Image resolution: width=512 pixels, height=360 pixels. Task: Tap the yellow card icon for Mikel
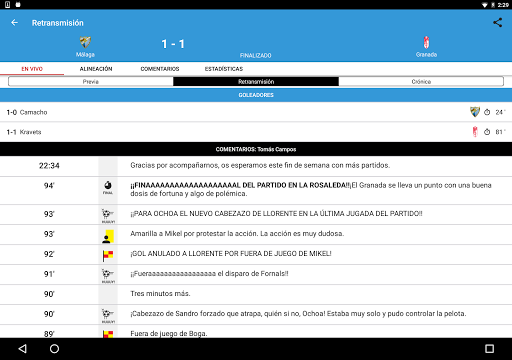click(x=108, y=236)
